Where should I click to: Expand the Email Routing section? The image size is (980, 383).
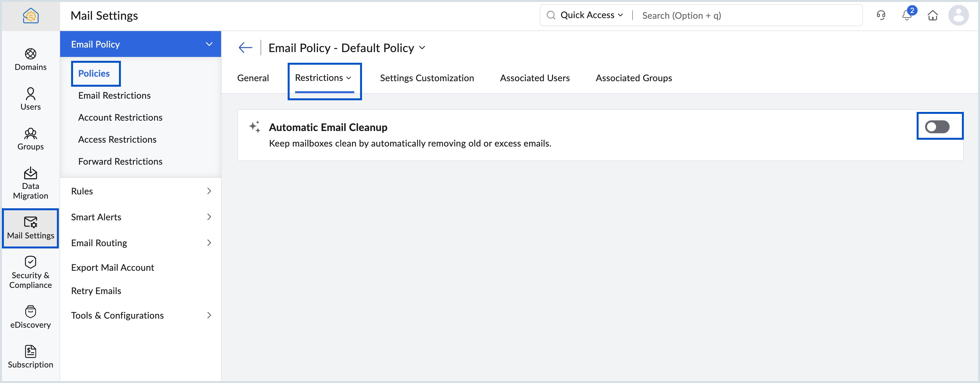coord(140,243)
